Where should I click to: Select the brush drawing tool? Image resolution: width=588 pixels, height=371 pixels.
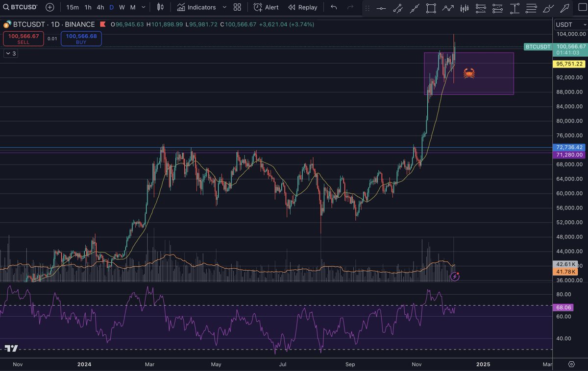coord(548,8)
